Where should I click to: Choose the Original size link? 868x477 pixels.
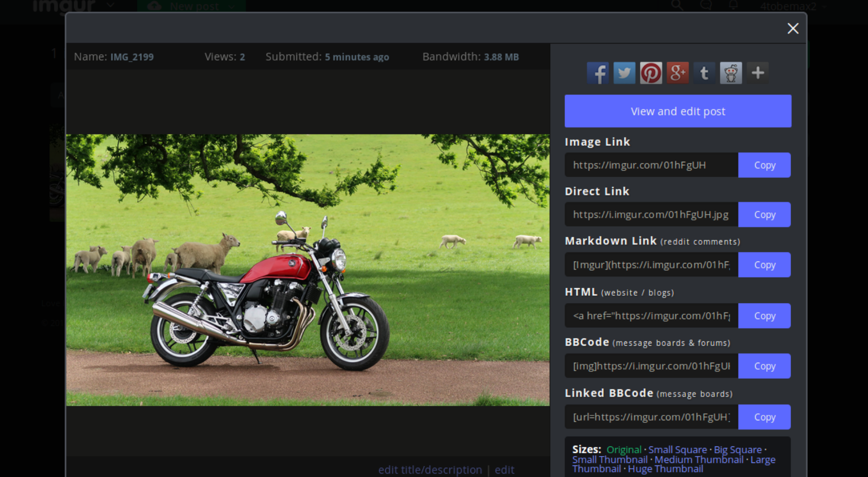pyautogui.click(x=624, y=450)
